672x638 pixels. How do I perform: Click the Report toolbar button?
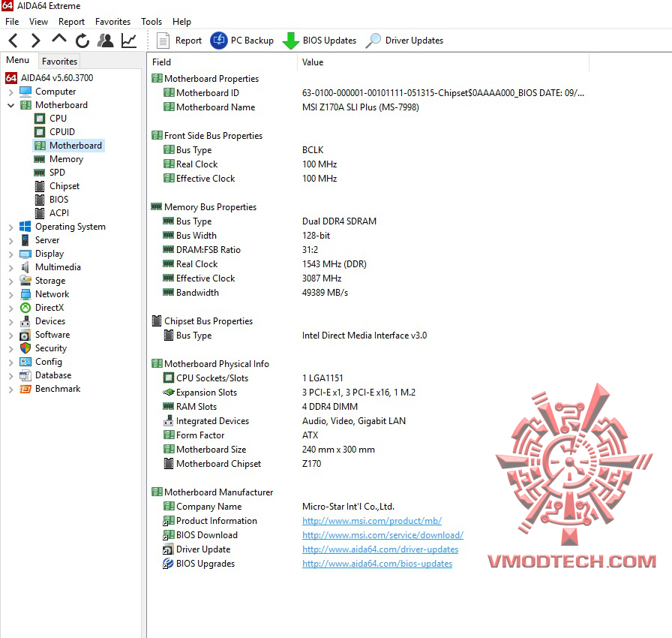[179, 41]
